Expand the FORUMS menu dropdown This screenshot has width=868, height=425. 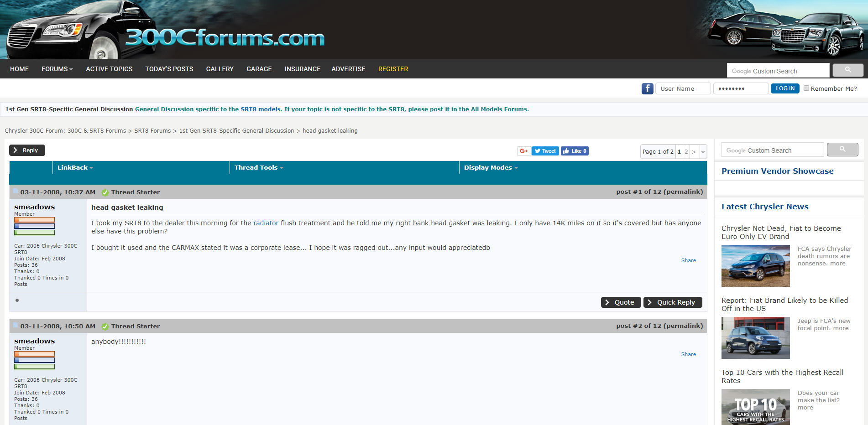[57, 69]
